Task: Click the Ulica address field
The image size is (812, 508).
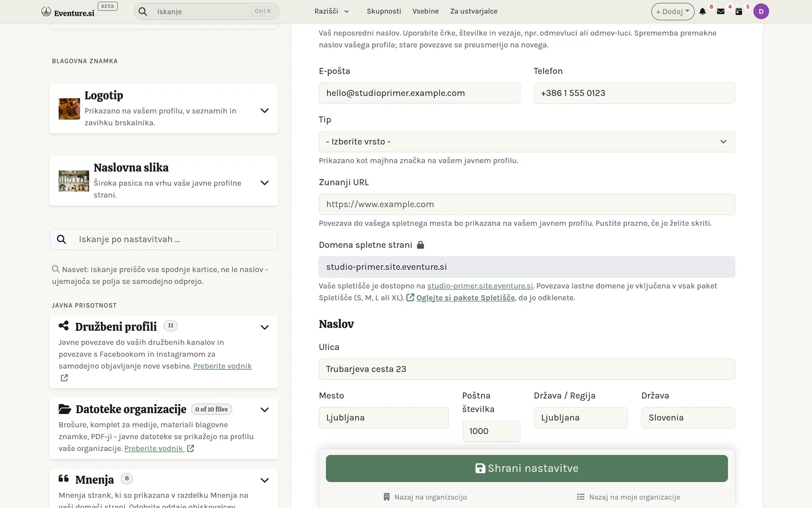Action: point(527,369)
